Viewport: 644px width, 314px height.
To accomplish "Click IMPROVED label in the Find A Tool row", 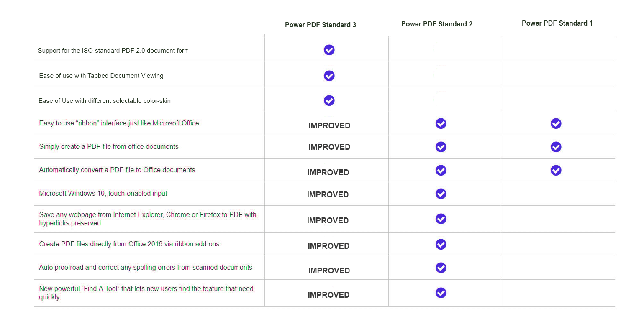I will [328, 295].
